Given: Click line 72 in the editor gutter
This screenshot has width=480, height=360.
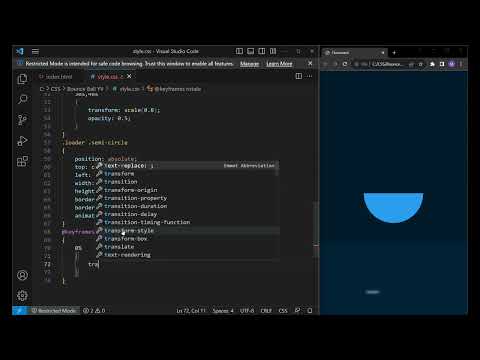Looking at the screenshot, I should [x=47, y=264].
